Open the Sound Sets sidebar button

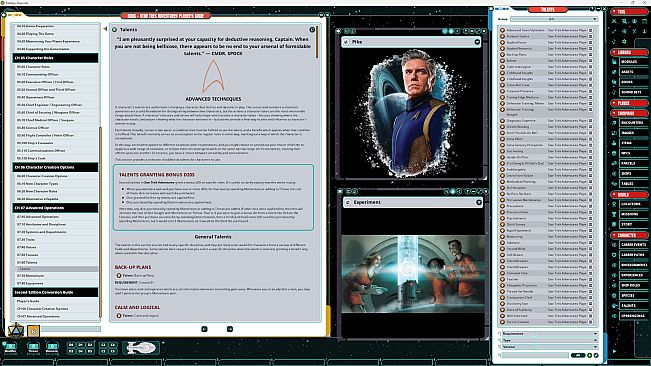[633, 92]
